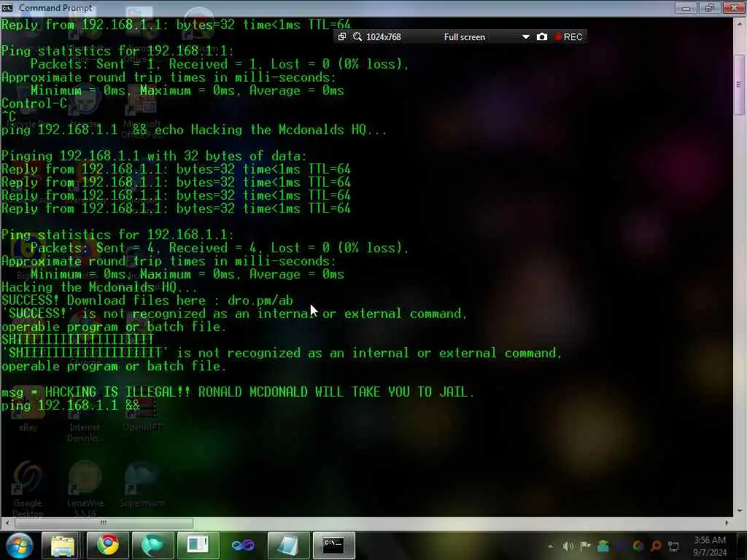Click the dark blue round tray icon
Viewport: 747px width, 560px height.
pos(621,546)
